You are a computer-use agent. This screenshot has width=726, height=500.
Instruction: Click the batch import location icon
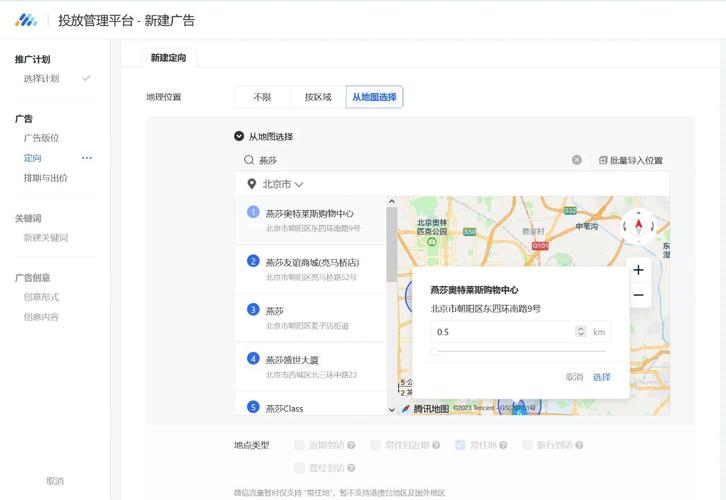click(x=603, y=160)
